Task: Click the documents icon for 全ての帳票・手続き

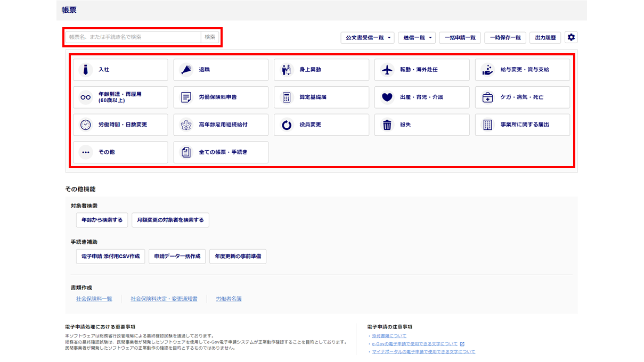Action: click(186, 152)
